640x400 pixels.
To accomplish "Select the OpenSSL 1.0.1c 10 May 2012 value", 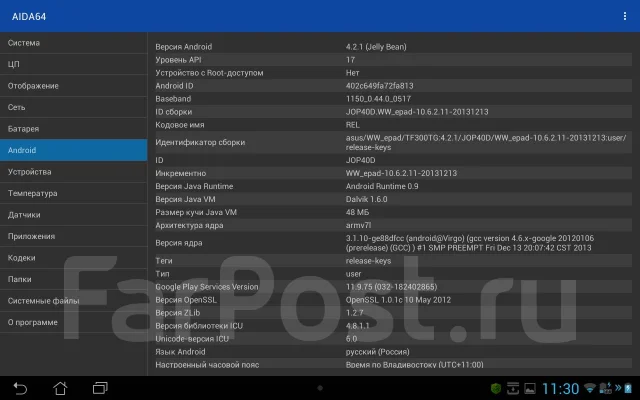I will [398, 300].
